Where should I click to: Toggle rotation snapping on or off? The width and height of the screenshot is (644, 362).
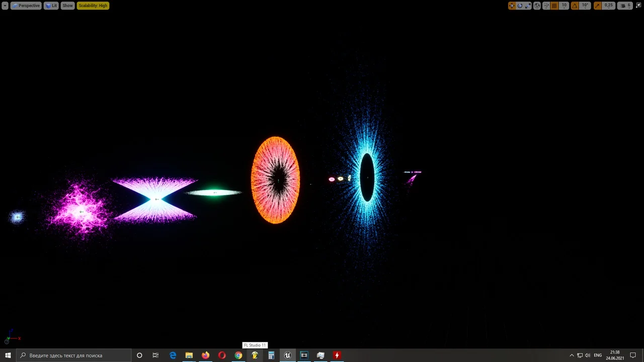(575, 6)
